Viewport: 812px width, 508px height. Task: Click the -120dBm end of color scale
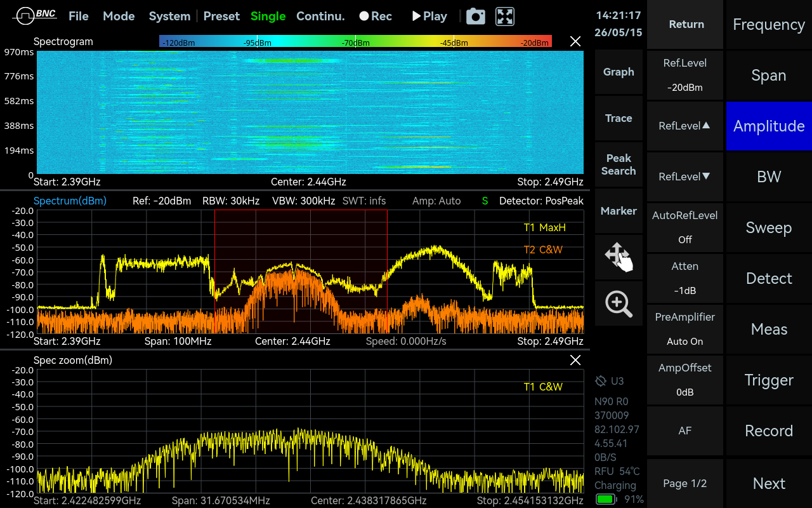tap(178, 43)
